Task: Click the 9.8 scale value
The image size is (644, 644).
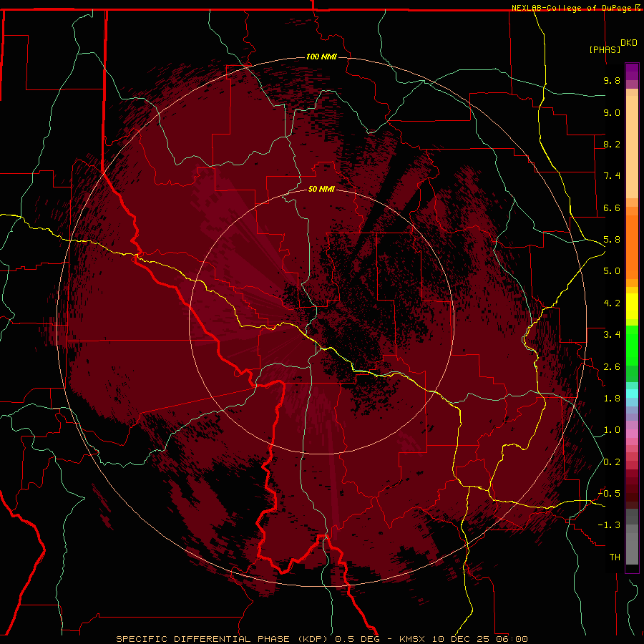Action: click(x=612, y=80)
